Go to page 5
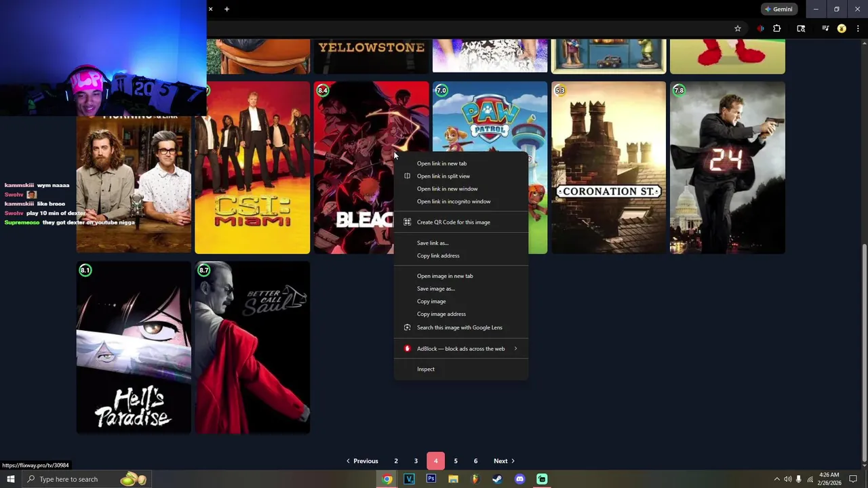The image size is (868, 488). pos(456,461)
